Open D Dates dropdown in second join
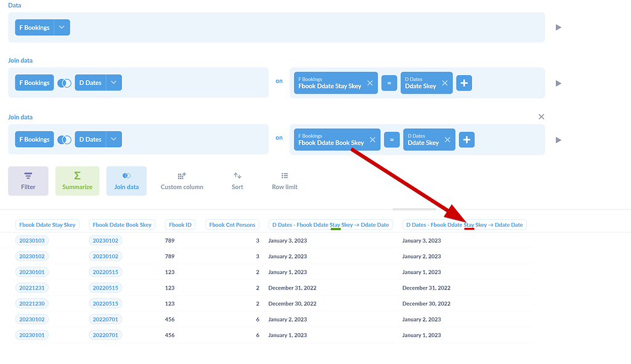Image resolution: width=631 pixels, height=364 pixels. (113, 139)
